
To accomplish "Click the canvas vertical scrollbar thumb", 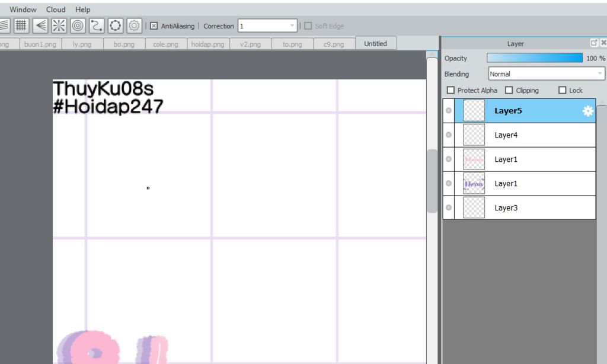I will [x=432, y=181].
